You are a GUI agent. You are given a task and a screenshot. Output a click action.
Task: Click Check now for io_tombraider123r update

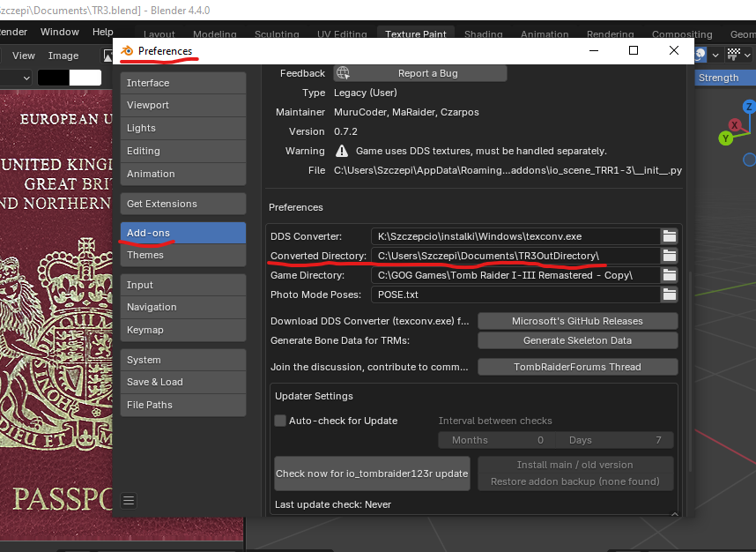371,474
